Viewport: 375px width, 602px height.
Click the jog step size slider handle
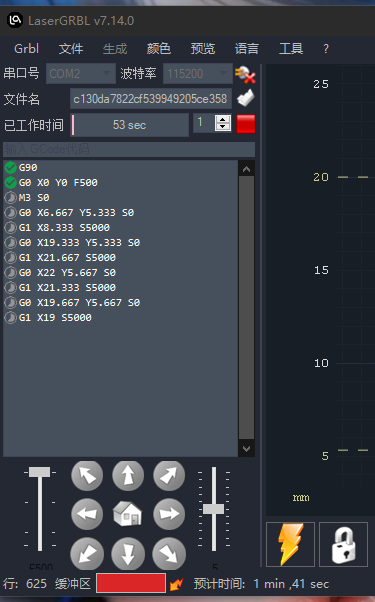click(213, 509)
